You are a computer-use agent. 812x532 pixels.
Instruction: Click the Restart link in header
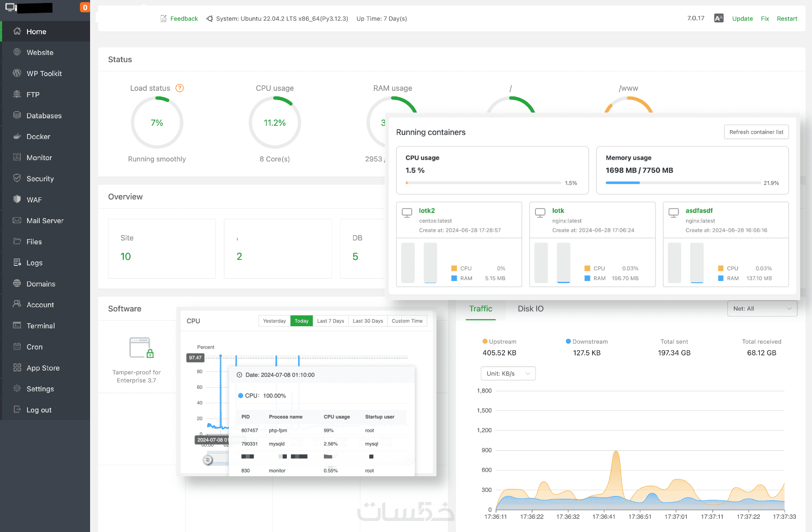tap(787, 19)
